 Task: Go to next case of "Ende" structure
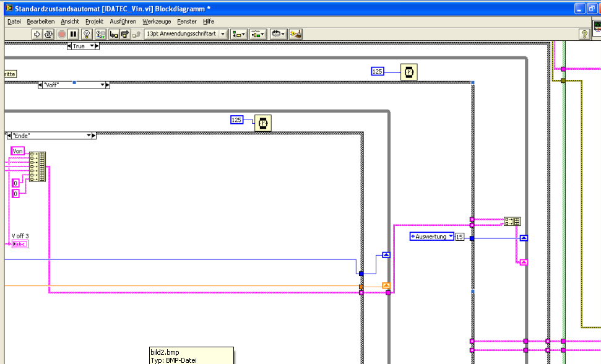pos(94,136)
